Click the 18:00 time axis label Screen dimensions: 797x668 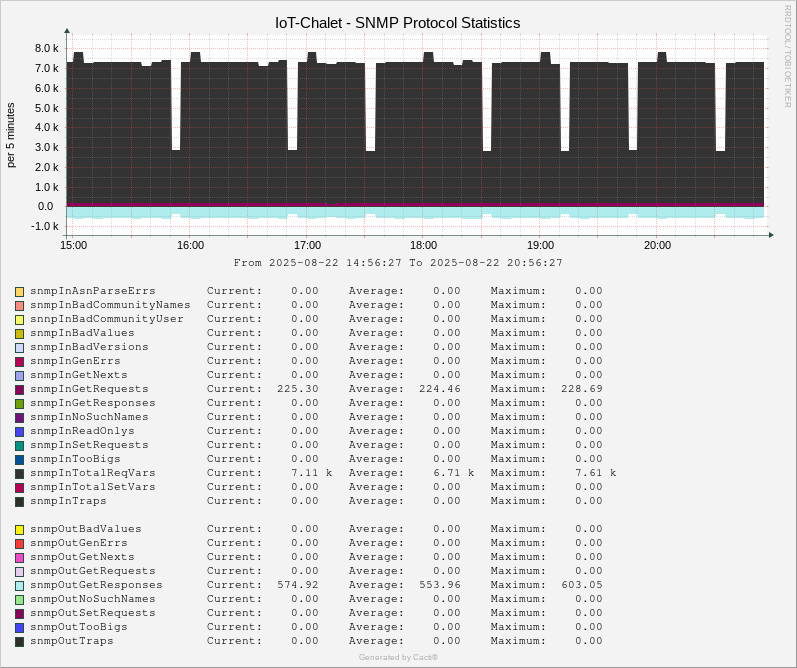tap(423, 245)
